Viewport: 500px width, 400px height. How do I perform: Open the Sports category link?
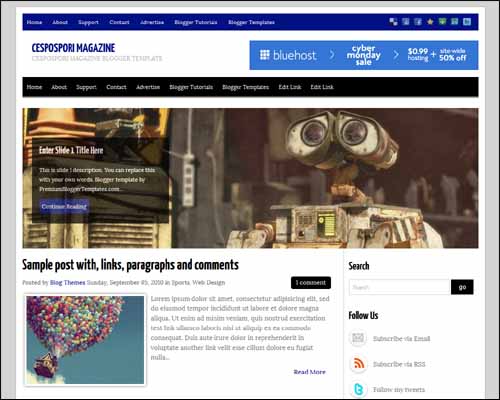tap(180, 283)
